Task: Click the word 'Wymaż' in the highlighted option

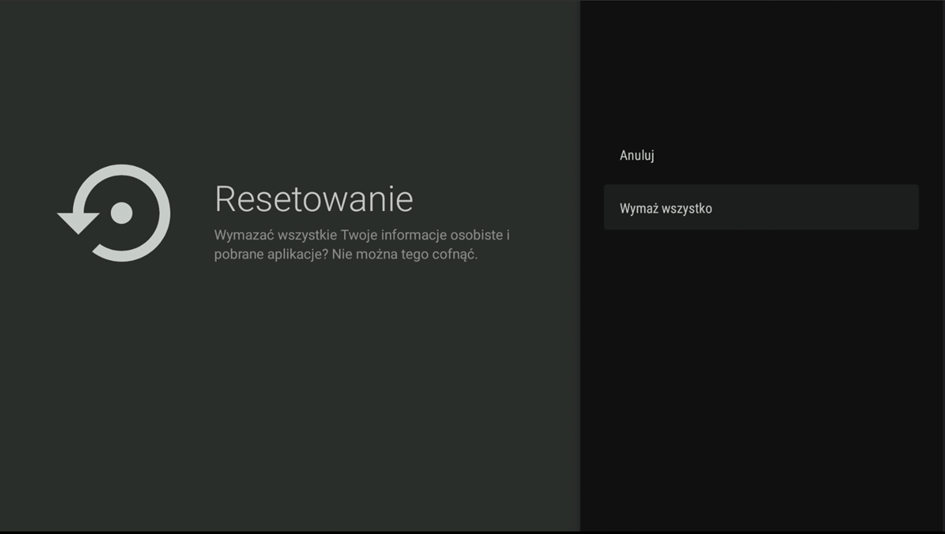Action: pyautogui.click(x=638, y=208)
